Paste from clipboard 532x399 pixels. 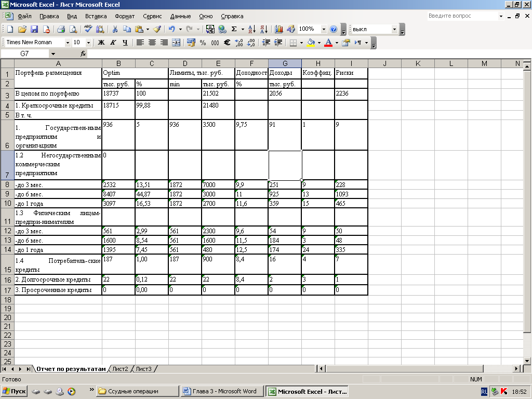139,30
